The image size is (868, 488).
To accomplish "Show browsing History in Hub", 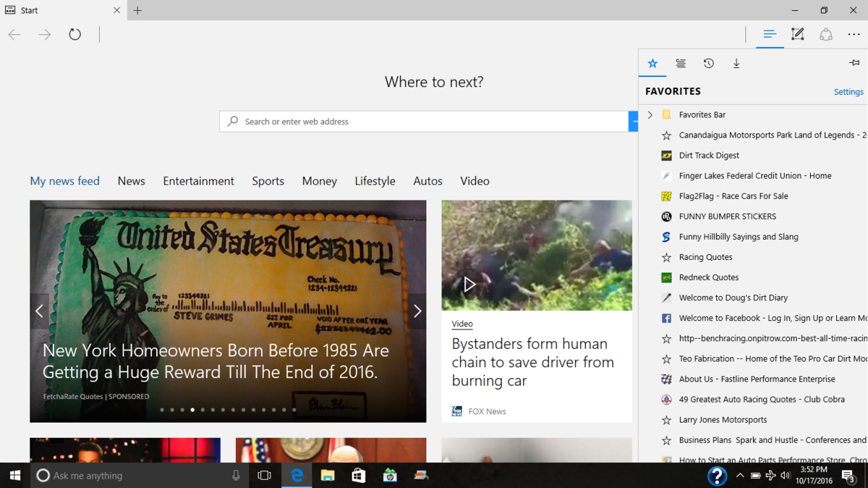I will click(x=708, y=64).
